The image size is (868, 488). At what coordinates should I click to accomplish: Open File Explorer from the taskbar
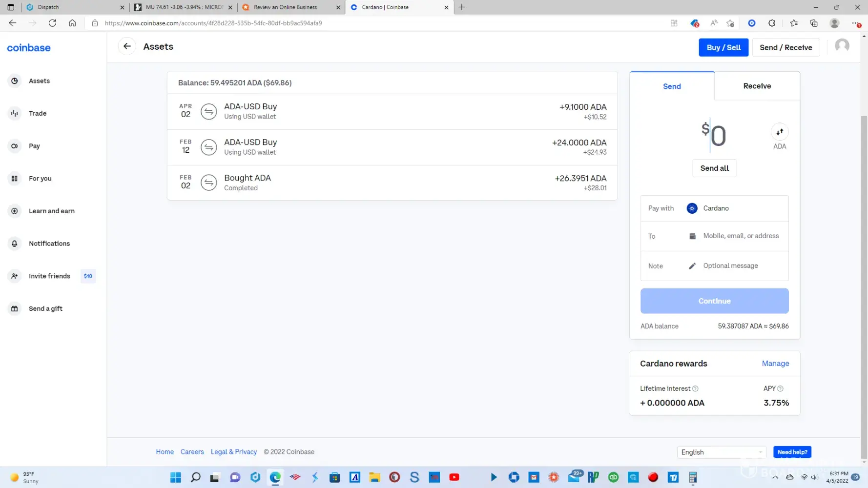point(374,477)
